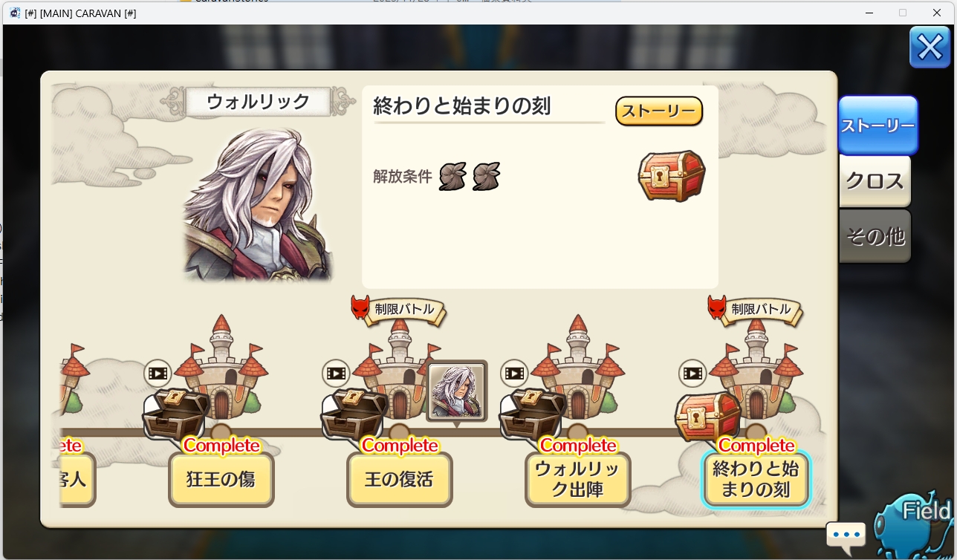The image size is (957, 560).
Task: Open the chat speech bubble icon
Action: 846,534
